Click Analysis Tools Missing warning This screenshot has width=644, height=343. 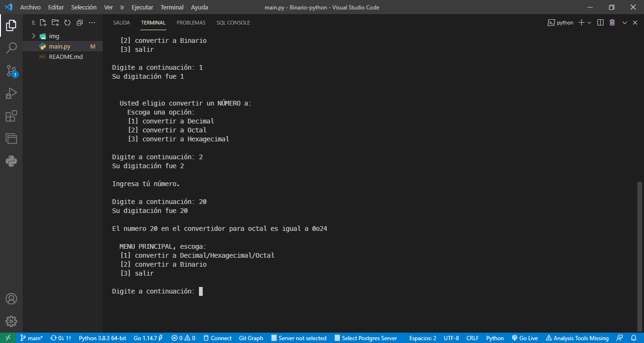pyautogui.click(x=577, y=338)
